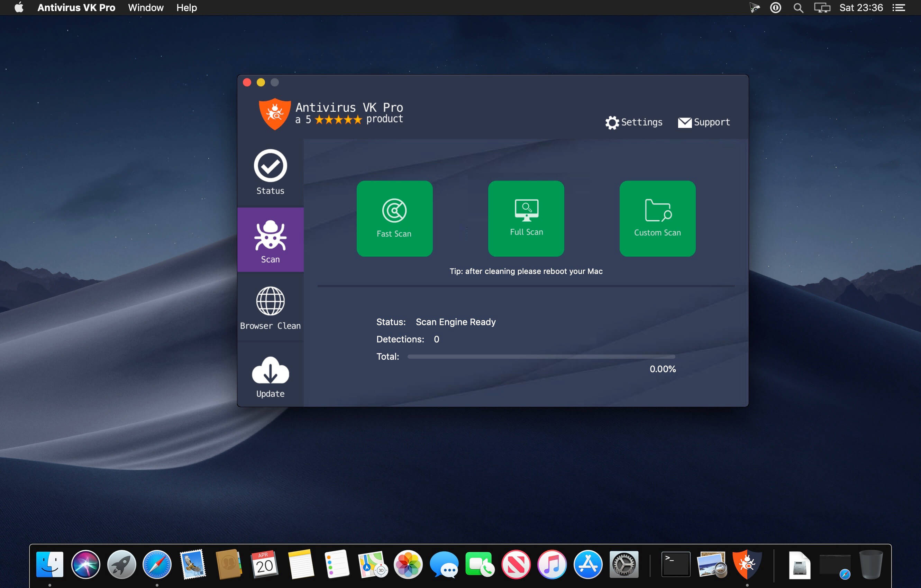Open the dark Dock item with Safari badge
Screen dimensions: 921x588
(x=835, y=566)
